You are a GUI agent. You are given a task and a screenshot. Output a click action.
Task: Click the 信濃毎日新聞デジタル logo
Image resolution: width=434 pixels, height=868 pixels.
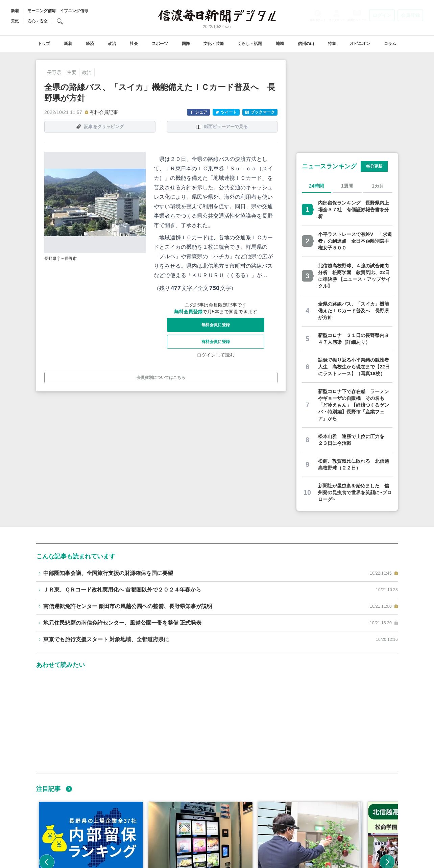(x=217, y=16)
